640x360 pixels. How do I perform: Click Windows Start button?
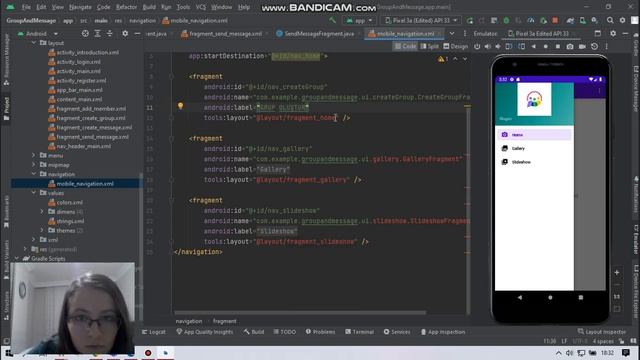(x=8, y=353)
